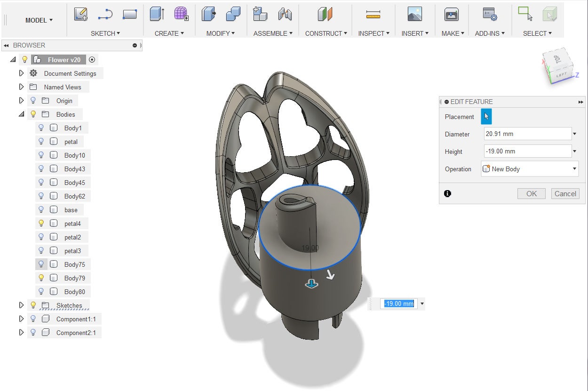
Task: Click the Create Form icon
Action: coord(181,15)
